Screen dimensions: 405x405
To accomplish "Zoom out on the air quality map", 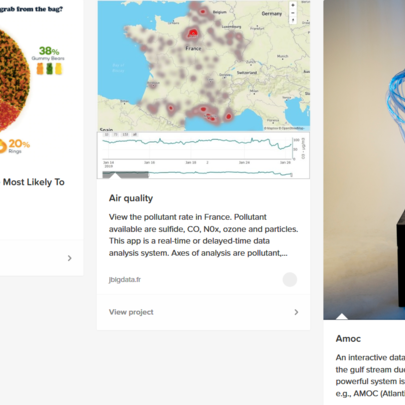I will pos(293,13).
